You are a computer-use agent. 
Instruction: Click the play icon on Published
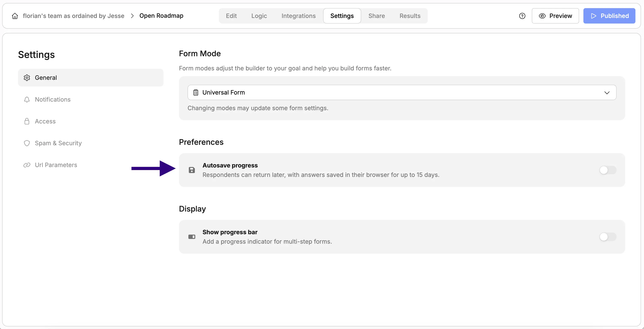(593, 16)
